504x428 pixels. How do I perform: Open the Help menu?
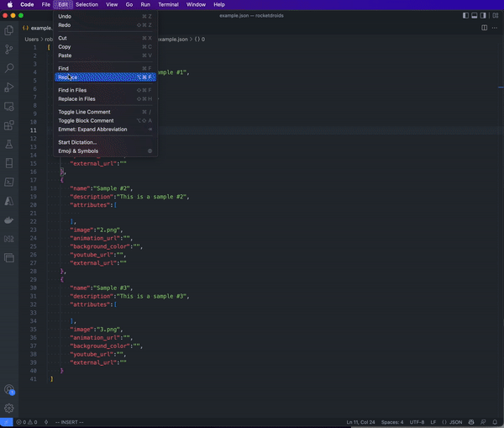[219, 4]
